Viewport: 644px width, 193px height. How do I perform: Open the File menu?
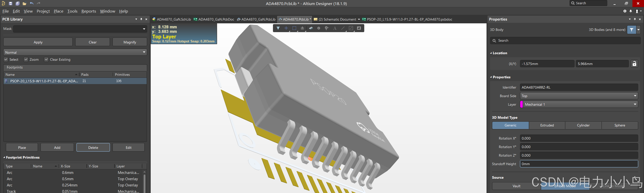click(6, 11)
